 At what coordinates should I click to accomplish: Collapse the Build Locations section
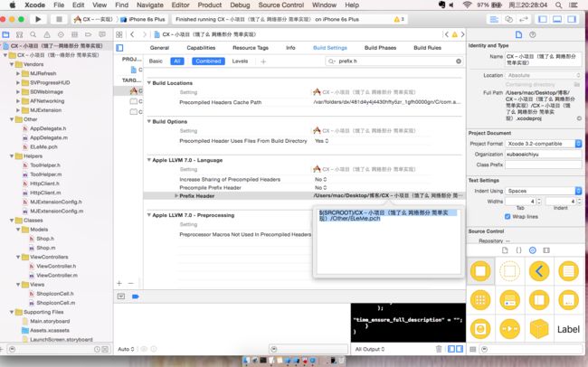click(149, 83)
